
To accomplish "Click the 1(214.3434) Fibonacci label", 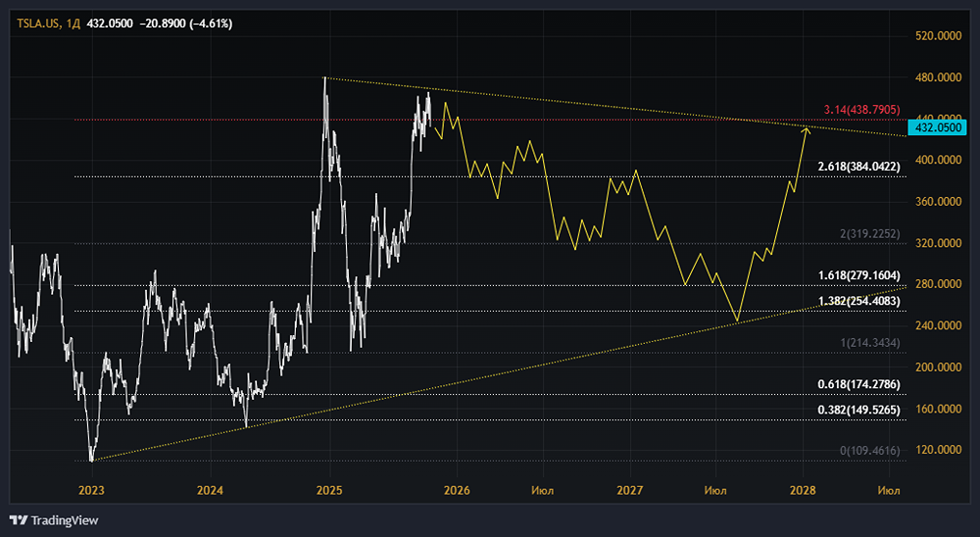I will pos(870,343).
